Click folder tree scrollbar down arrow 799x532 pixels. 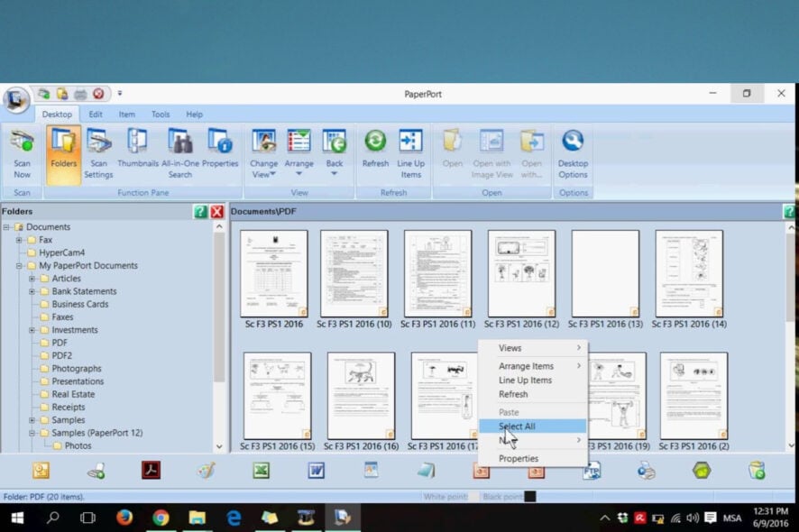(219, 446)
